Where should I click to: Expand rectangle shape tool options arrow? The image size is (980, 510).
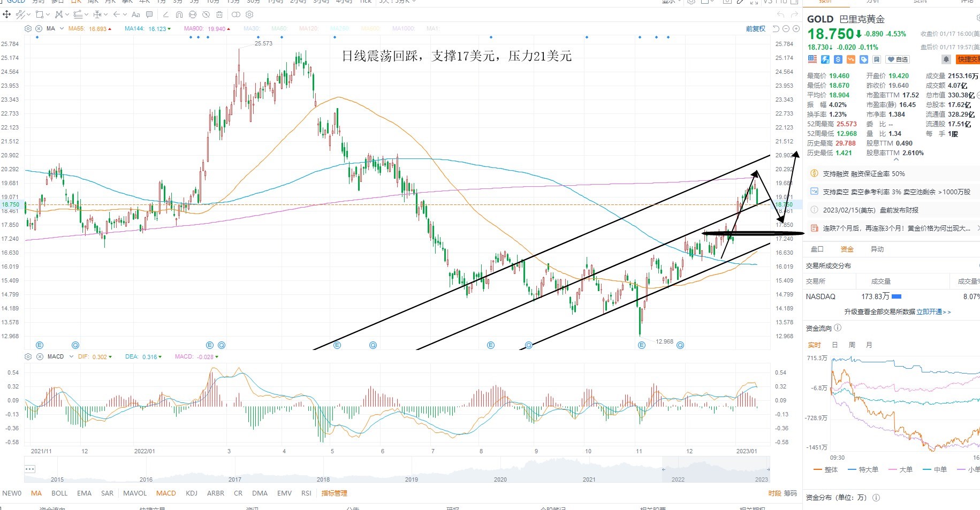(x=48, y=14)
